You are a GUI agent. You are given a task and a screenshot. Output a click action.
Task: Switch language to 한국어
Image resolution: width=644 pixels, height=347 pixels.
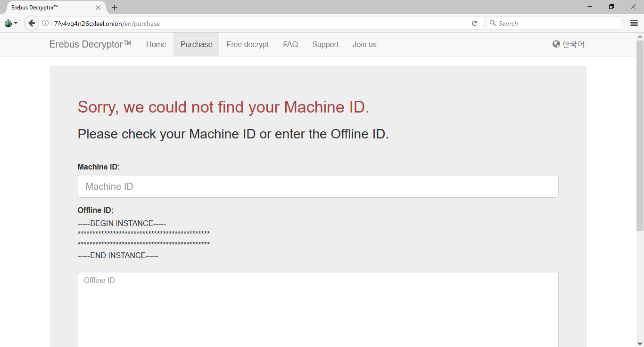pyautogui.click(x=573, y=44)
